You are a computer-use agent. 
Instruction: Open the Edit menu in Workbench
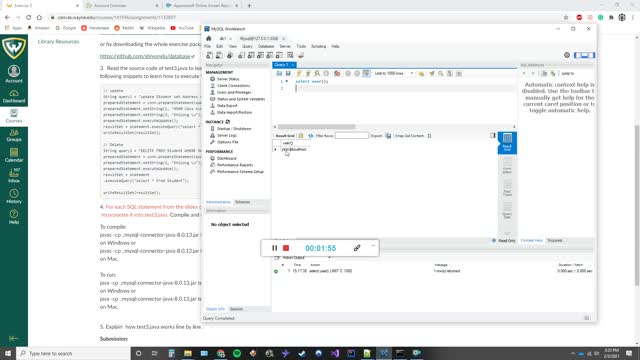(220, 47)
